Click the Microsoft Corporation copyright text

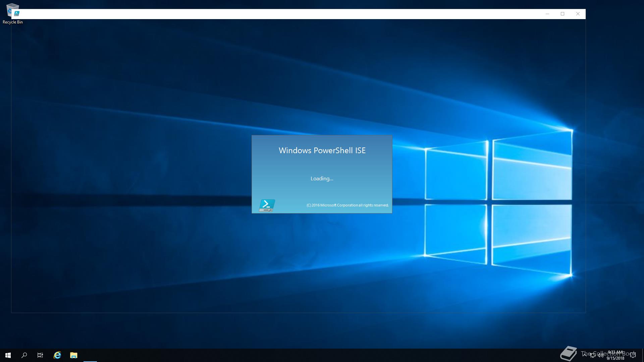(347, 205)
